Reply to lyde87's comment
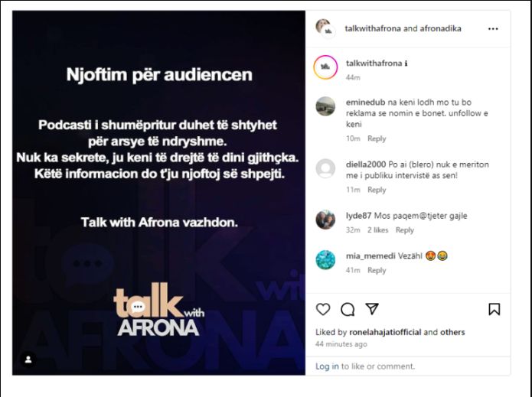Screen dimensions: 532x397 click(405, 230)
